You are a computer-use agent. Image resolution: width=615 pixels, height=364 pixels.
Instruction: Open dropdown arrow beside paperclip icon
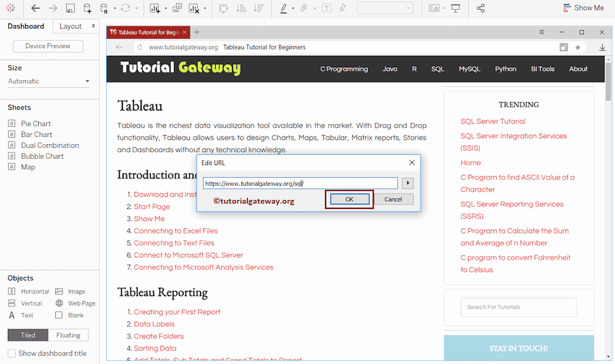(315, 8)
